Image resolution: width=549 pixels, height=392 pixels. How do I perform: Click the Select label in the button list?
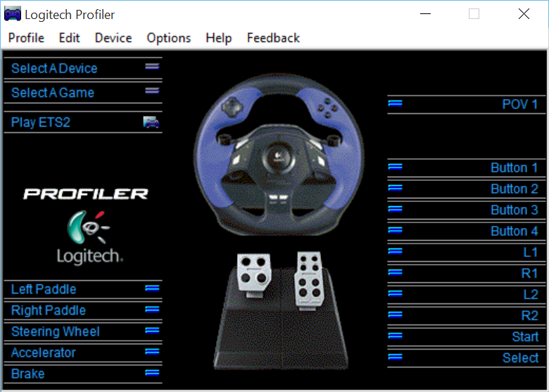coord(520,358)
